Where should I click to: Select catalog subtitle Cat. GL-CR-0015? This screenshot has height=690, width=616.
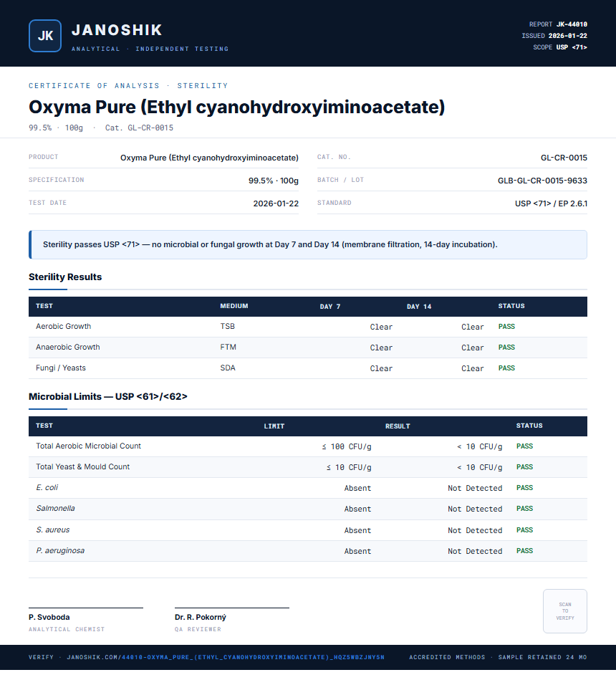tap(139, 128)
